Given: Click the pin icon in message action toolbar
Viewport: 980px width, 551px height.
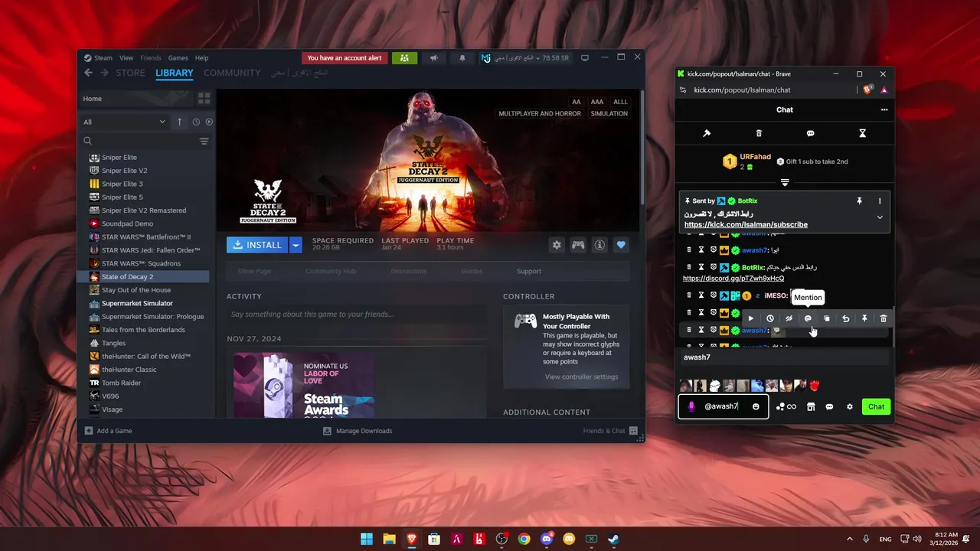Looking at the screenshot, I should click(864, 318).
